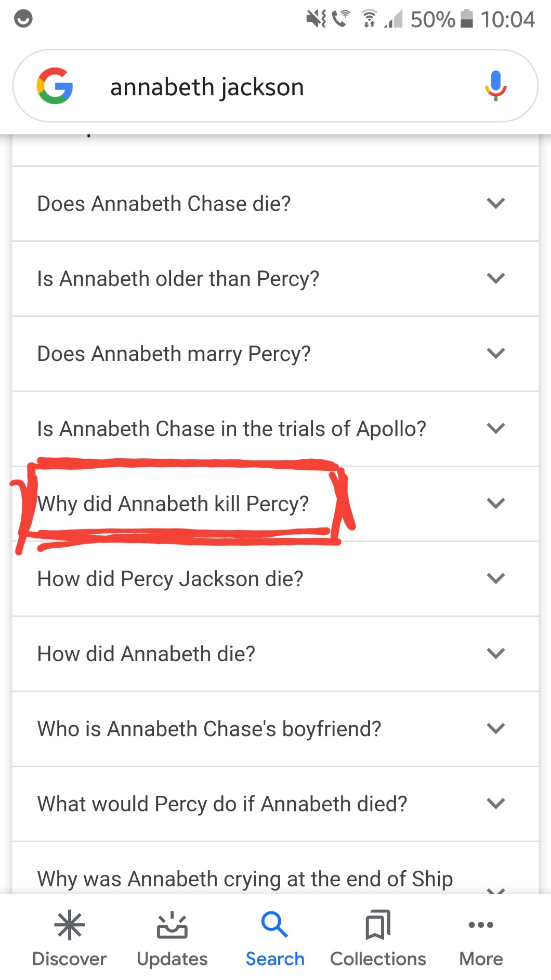Viewport: 551px width, 980px height.
Task: Tap the Google logo icon
Action: 55,86
